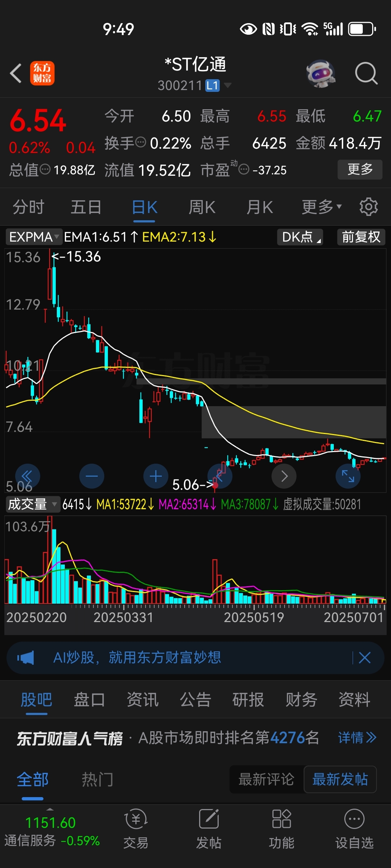The height and width of the screenshot is (868, 391).
Task: Tap the back arrow icon
Action: [16, 73]
